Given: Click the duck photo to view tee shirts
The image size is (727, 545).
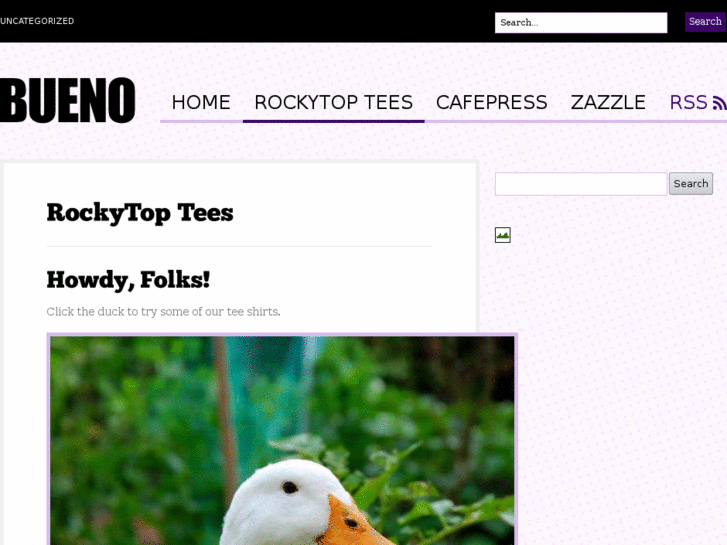Looking at the screenshot, I should [282, 440].
